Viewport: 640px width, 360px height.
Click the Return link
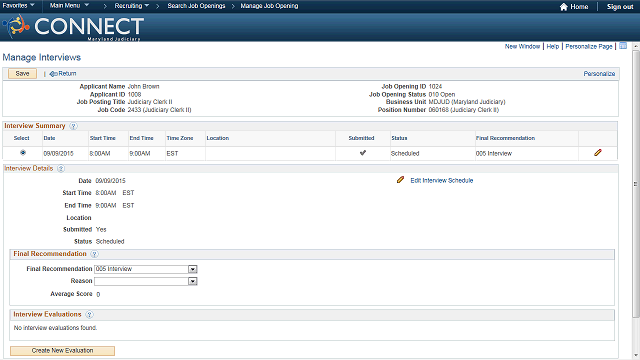[x=67, y=74]
